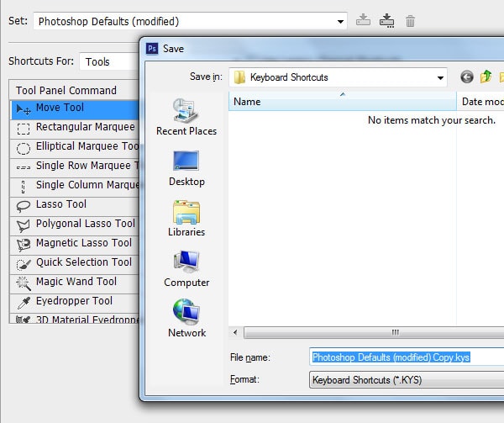
Task: Click the horizontal scrollbar left arrow
Action: pos(235,332)
